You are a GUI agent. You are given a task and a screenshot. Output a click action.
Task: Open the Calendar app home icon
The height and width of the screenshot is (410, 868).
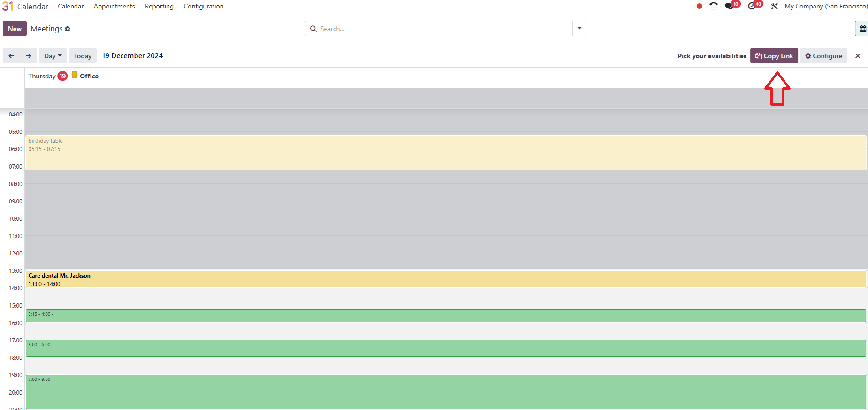(8, 6)
